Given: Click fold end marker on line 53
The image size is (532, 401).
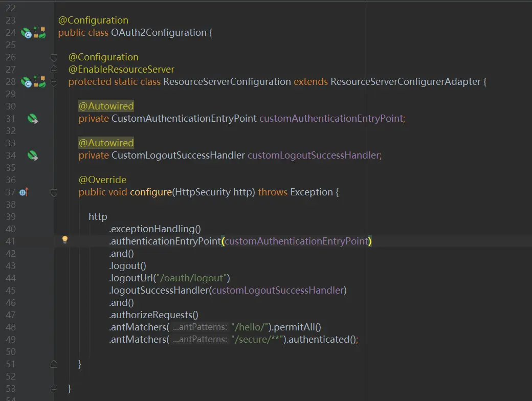Looking at the screenshot, I should 54,389.
